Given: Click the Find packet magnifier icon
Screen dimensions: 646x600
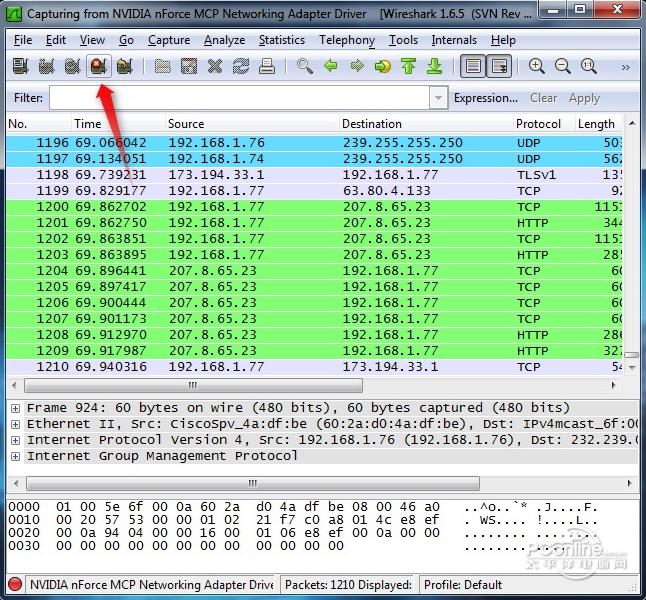Looking at the screenshot, I should 305,67.
